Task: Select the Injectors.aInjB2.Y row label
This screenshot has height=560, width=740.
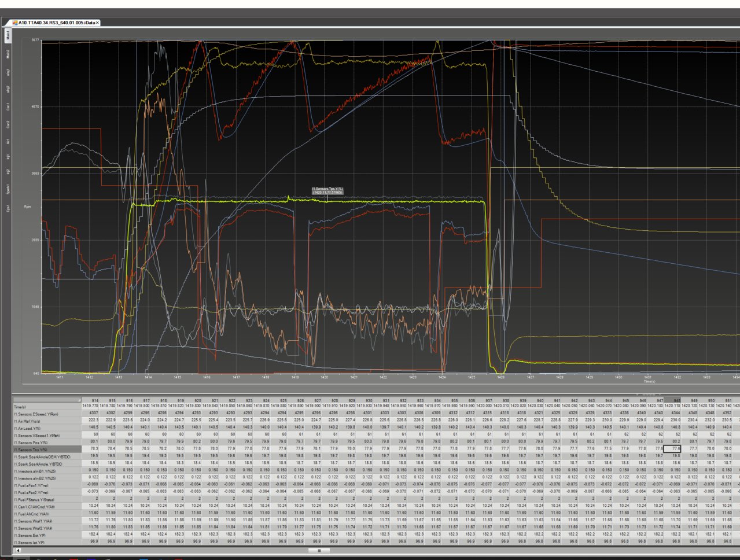Action: pos(47,478)
